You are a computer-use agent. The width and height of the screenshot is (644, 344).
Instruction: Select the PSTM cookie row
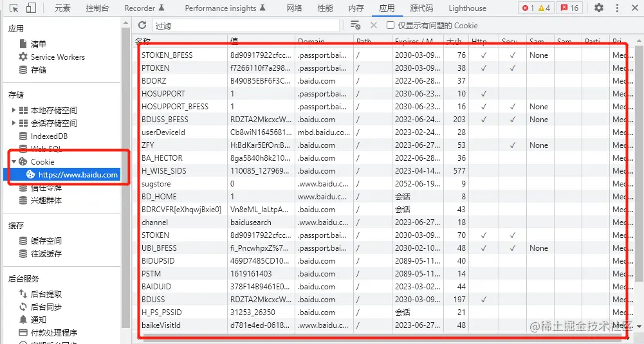coord(382,274)
